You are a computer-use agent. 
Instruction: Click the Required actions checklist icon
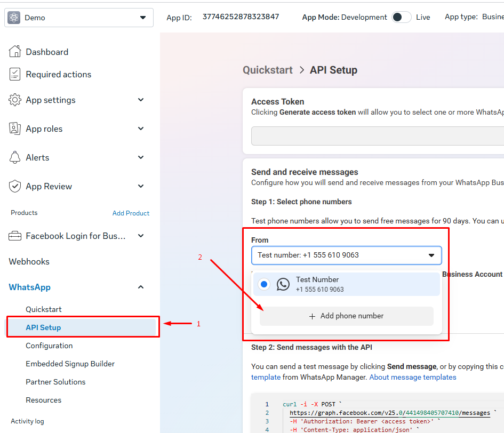point(15,74)
